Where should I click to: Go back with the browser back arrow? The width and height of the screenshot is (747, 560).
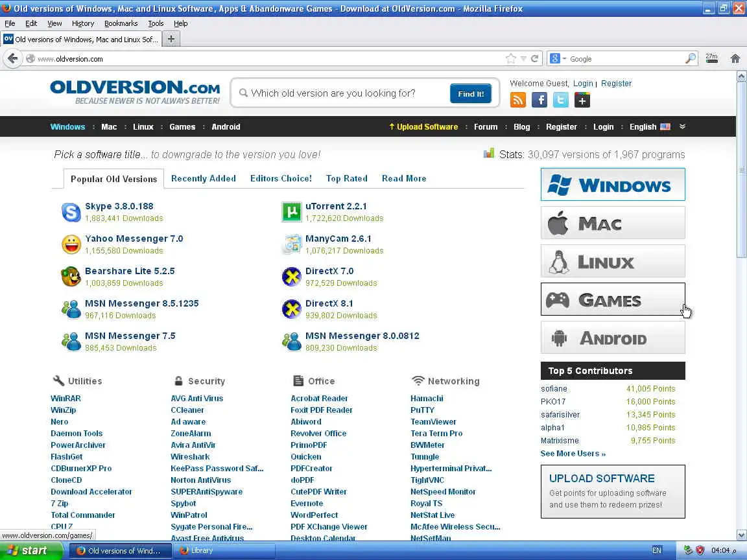pyautogui.click(x=12, y=58)
